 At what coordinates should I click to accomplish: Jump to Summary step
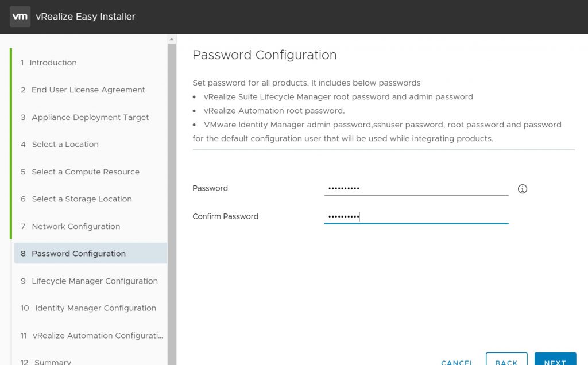pyautogui.click(x=46, y=362)
